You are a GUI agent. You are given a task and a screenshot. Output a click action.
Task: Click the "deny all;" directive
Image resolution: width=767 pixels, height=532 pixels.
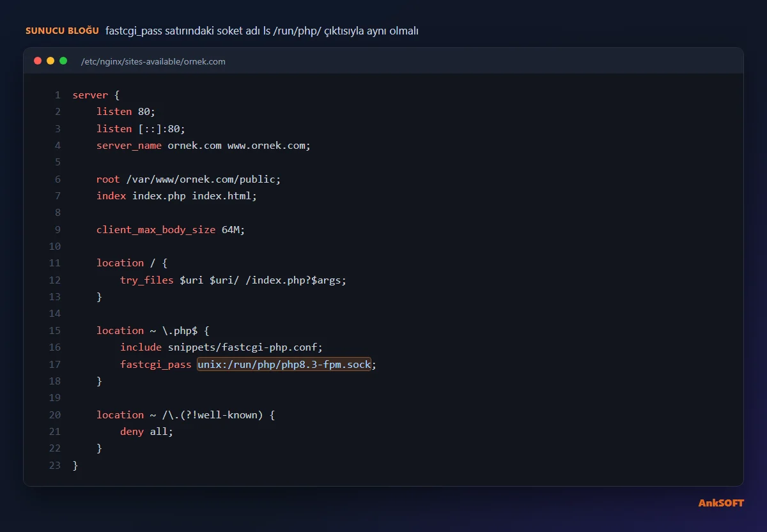tap(147, 432)
